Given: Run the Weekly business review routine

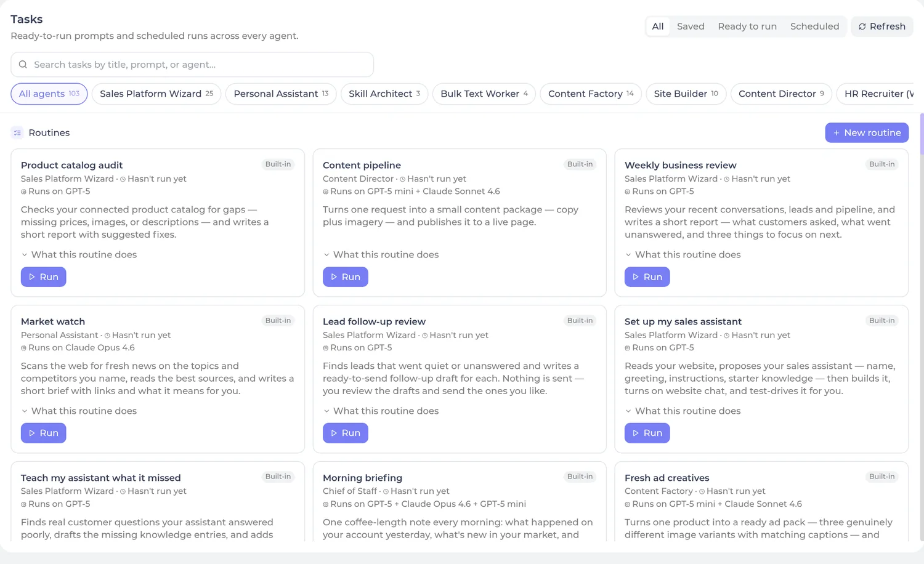Looking at the screenshot, I should pyautogui.click(x=647, y=277).
